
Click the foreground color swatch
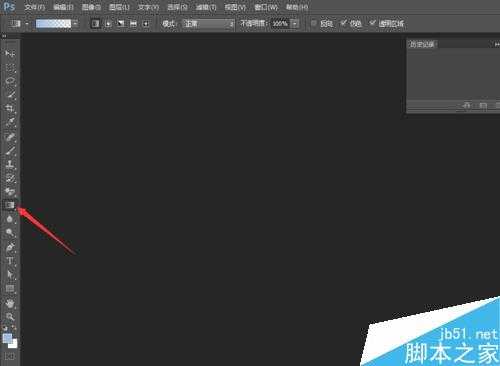click(x=7, y=338)
